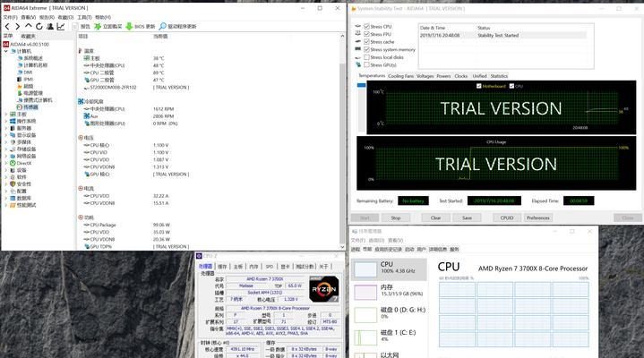The image size is (644, 358).
Task: Click the Back arrow in AIDA64 toolbar
Action: (7, 26)
